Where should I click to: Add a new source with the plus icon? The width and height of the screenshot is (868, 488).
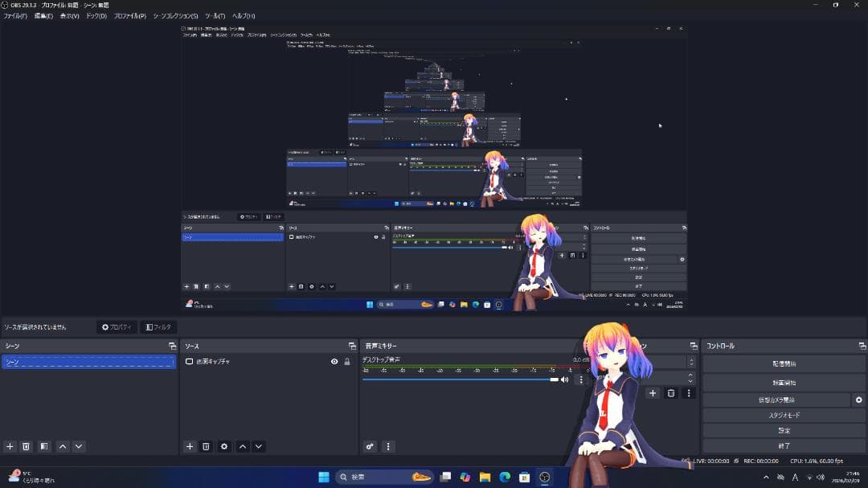coord(190,446)
